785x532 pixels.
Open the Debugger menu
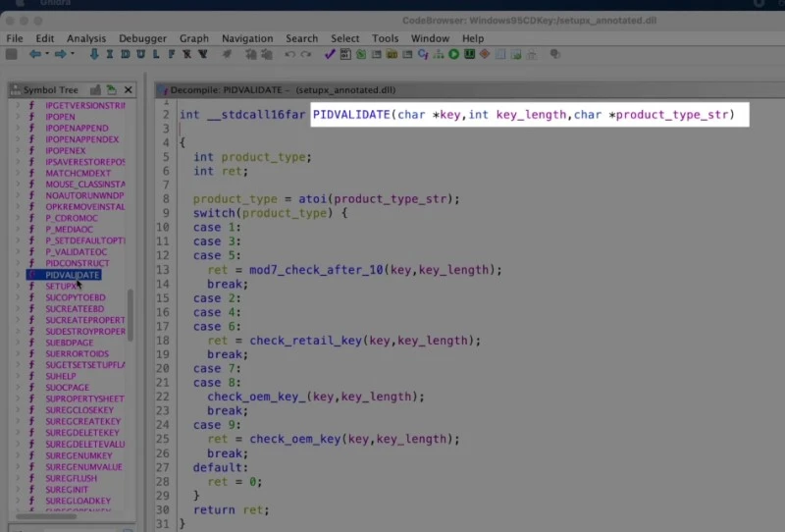point(143,38)
